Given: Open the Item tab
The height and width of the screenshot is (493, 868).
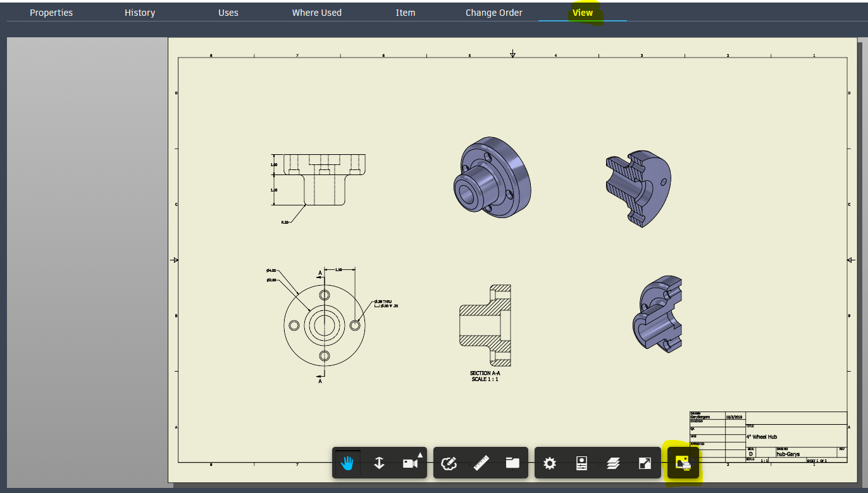Looking at the screenshot, I should pos(406,13).
